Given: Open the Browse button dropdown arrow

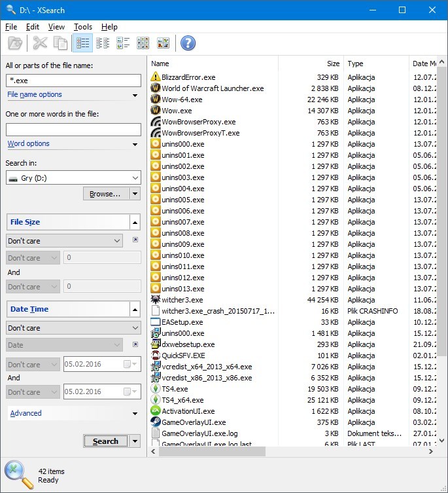Looking at the screenshot, I should point(135,194).
